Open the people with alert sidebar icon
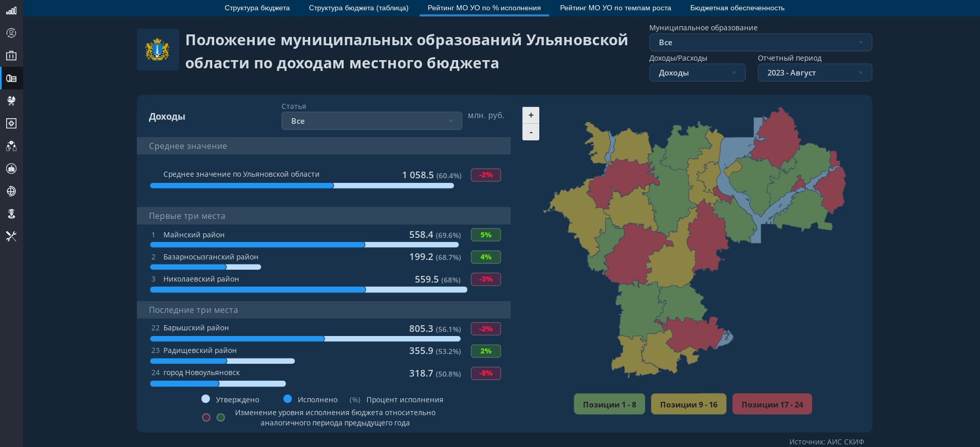This screenshot has width=980, height=447. [x=11, y=146]
